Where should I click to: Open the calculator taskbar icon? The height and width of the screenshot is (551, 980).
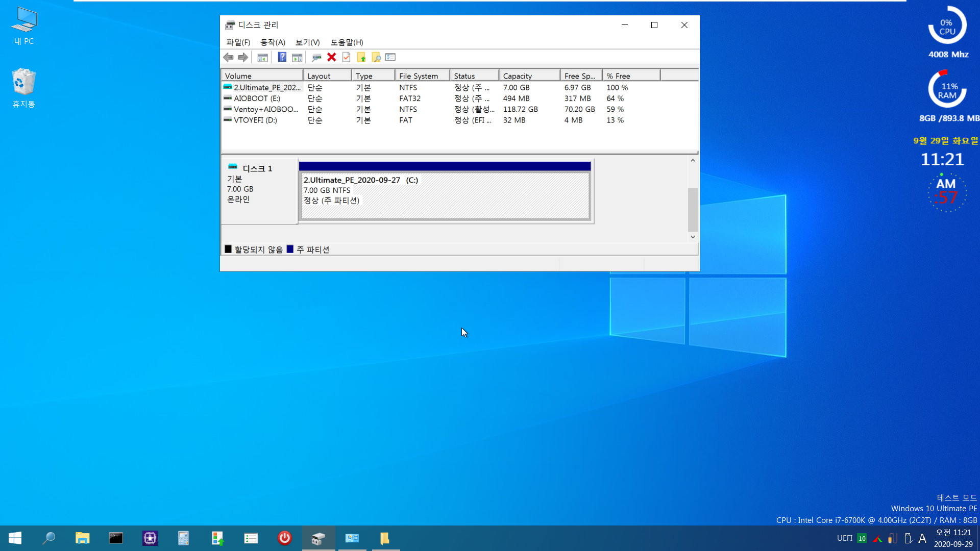point(183,538)
